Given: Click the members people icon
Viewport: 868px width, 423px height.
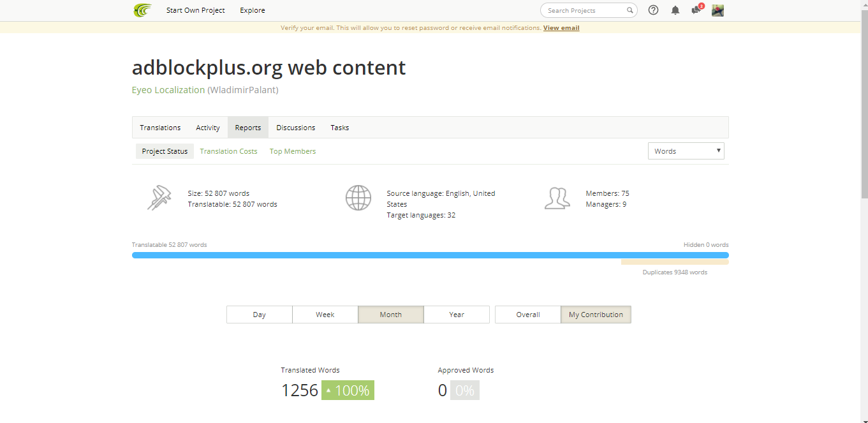Looking at the screenshot, I should coord(557,198).
